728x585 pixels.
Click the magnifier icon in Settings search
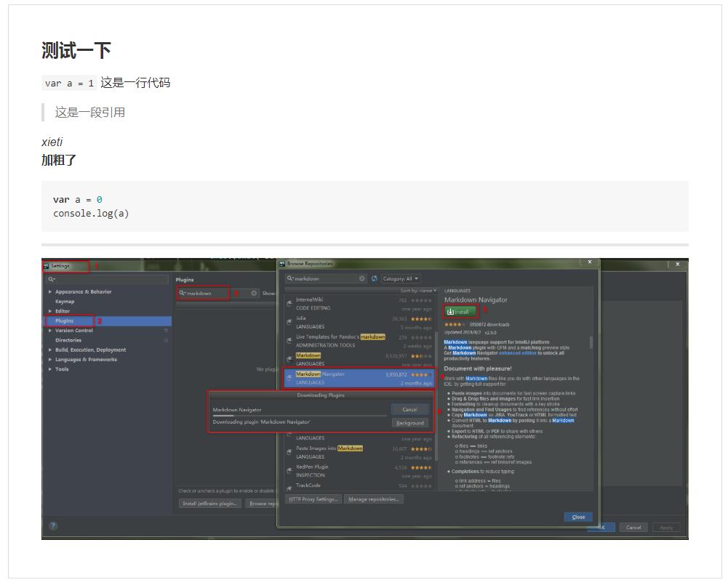51,279
